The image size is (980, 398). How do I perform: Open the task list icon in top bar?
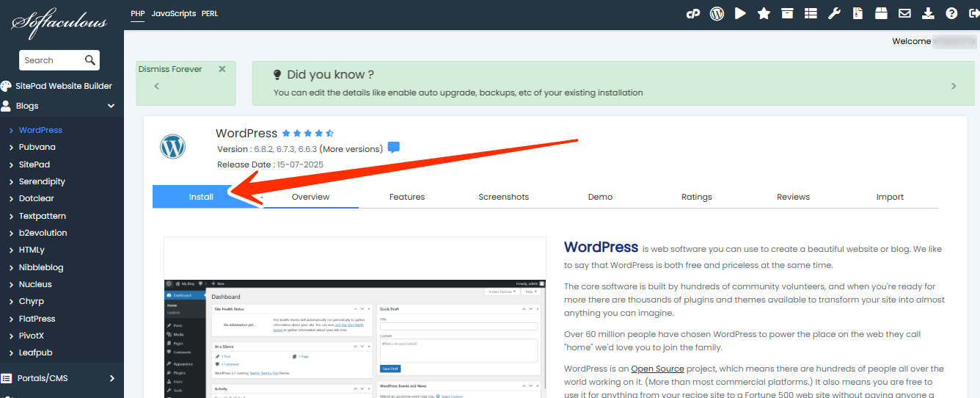[811, 13]
